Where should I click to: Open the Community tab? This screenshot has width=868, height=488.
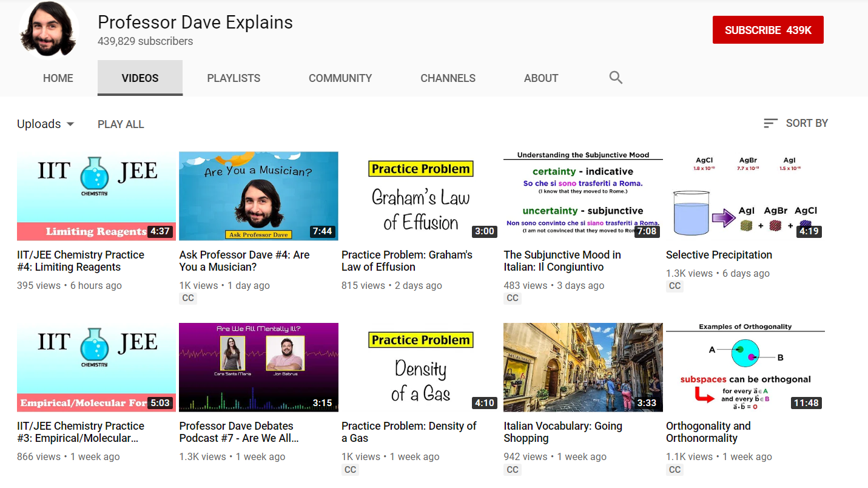340,78
